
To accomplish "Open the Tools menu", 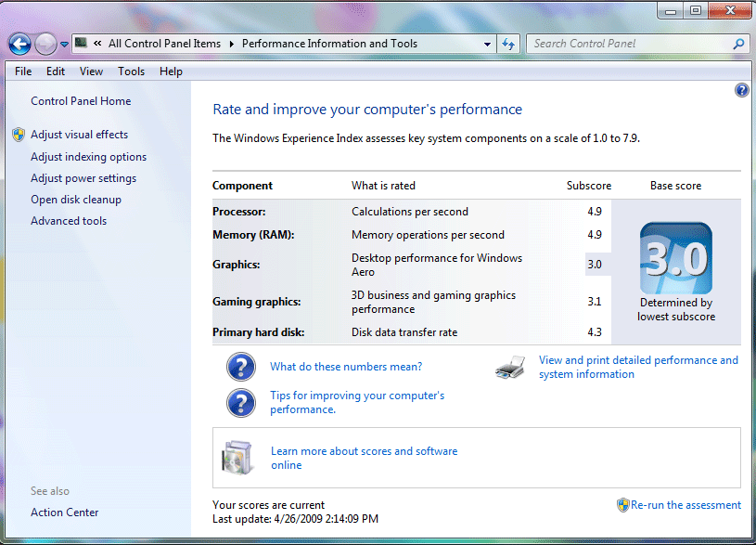I will tap(131, 71).
